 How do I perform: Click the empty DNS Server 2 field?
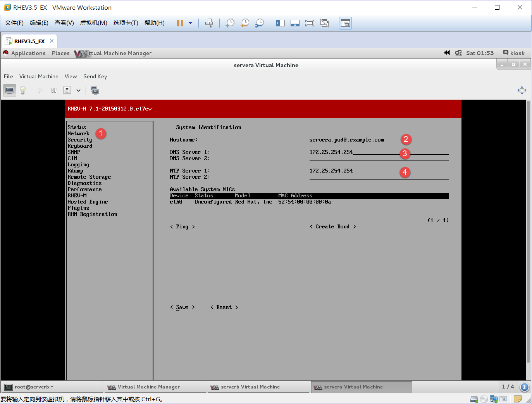coord(379,158)
